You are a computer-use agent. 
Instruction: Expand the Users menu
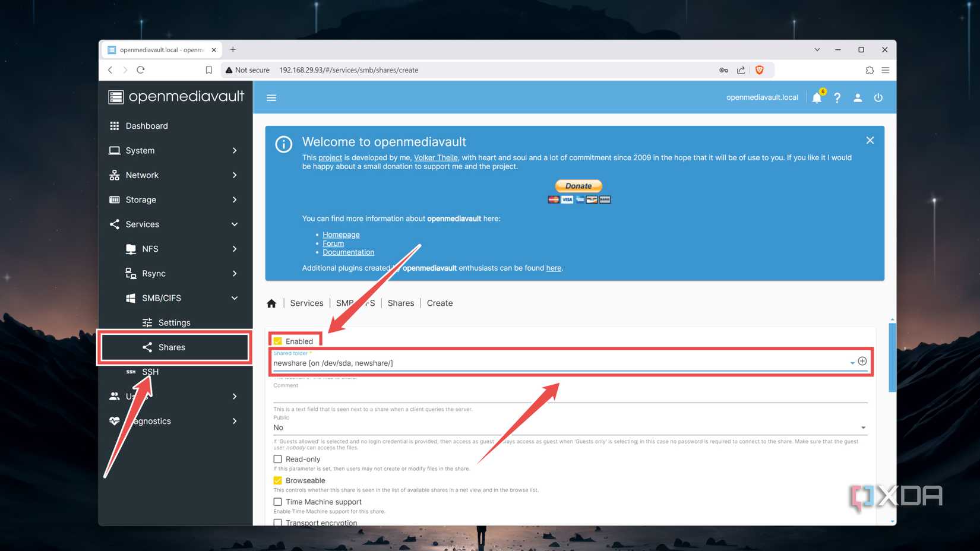pyautogui.click(x=175, y=397)
